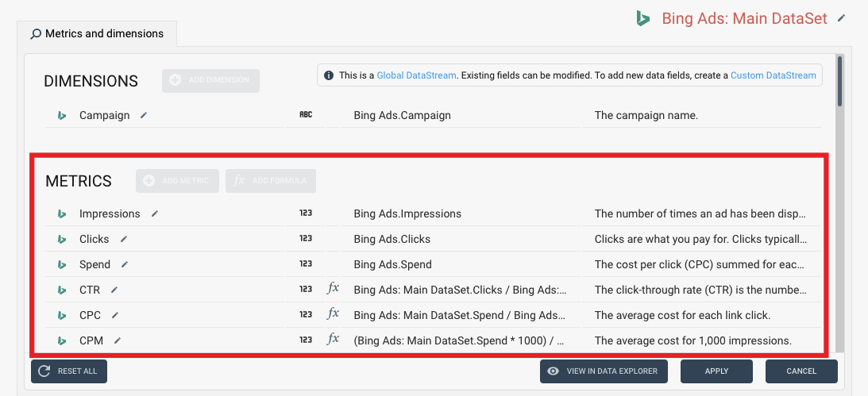Select the CPC formula text cell
This screenshot has width=868, height=396.
coord(460,315)
